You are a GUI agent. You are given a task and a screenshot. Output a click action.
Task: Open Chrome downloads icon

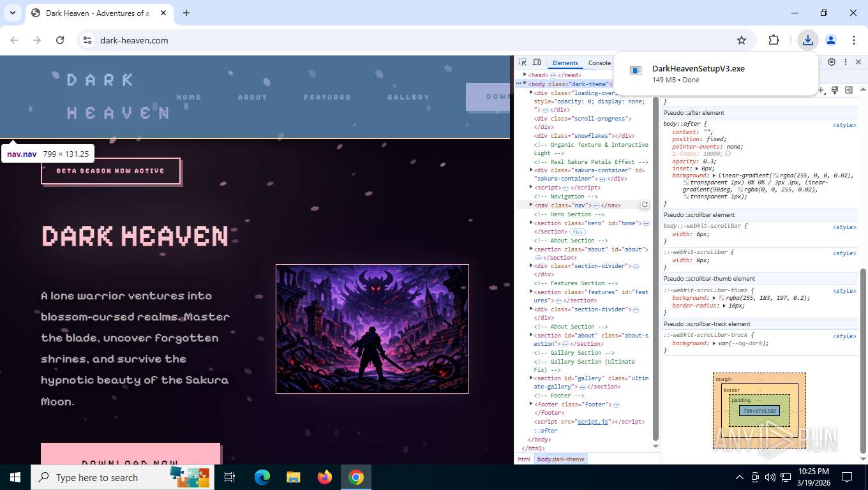pos(808,40)
